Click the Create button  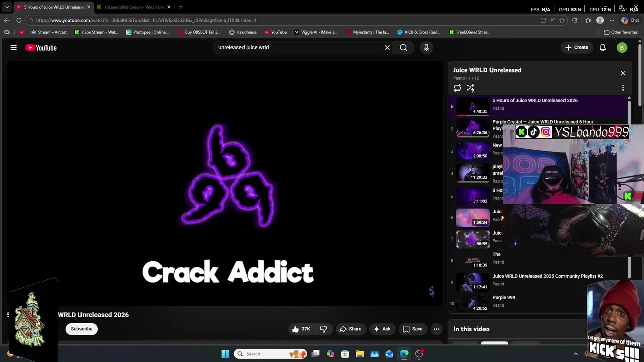click(x=577, y=48)
